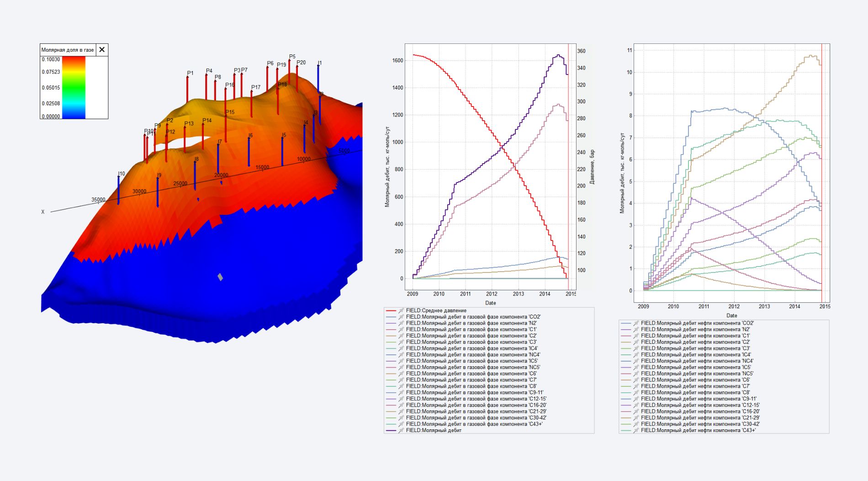Pin gas-phase 'C3' component curve in middle legend
This screenshot has width=868, height=481.
pos(401,342)
